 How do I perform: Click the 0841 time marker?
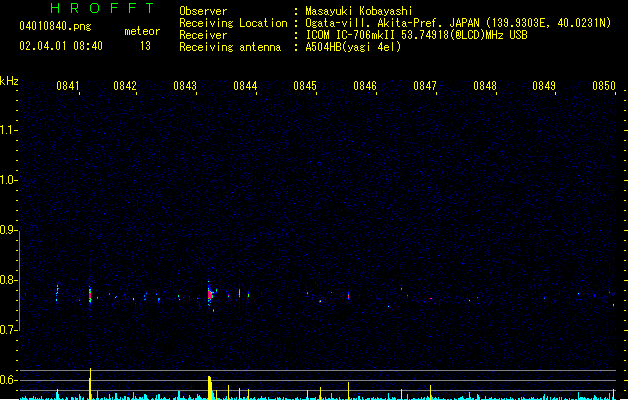point(68,86)
